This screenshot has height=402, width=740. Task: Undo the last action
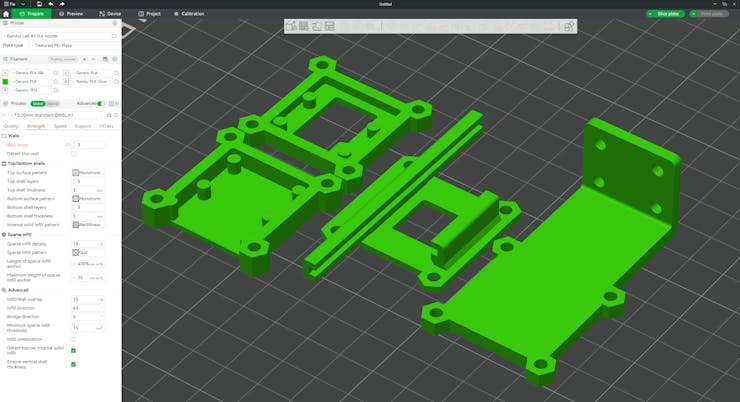coord(50,4)
